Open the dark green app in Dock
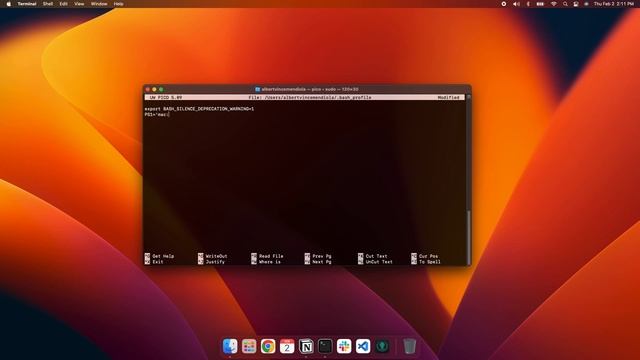 pyautogui.click(x=382, y=346)
